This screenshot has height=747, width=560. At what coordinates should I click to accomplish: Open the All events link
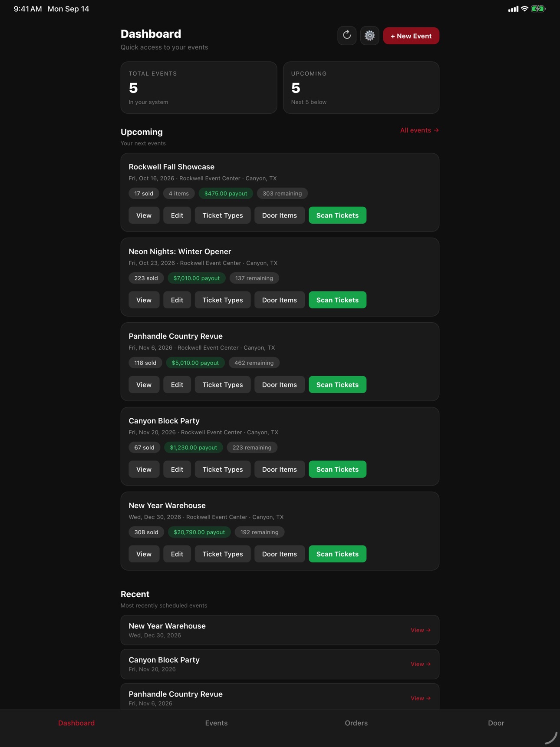419,130
